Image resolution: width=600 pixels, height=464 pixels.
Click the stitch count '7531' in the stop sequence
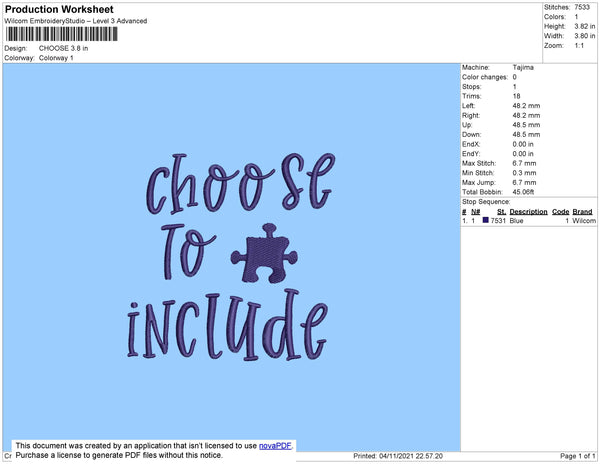point(498,221)
